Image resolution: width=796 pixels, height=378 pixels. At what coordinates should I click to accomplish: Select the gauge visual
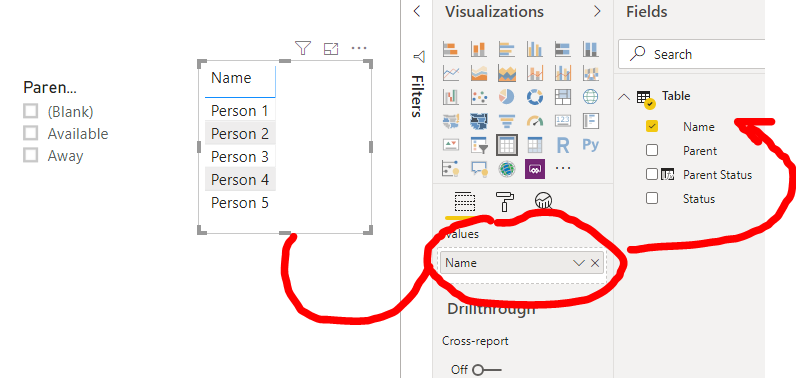[x=535, y=121]
